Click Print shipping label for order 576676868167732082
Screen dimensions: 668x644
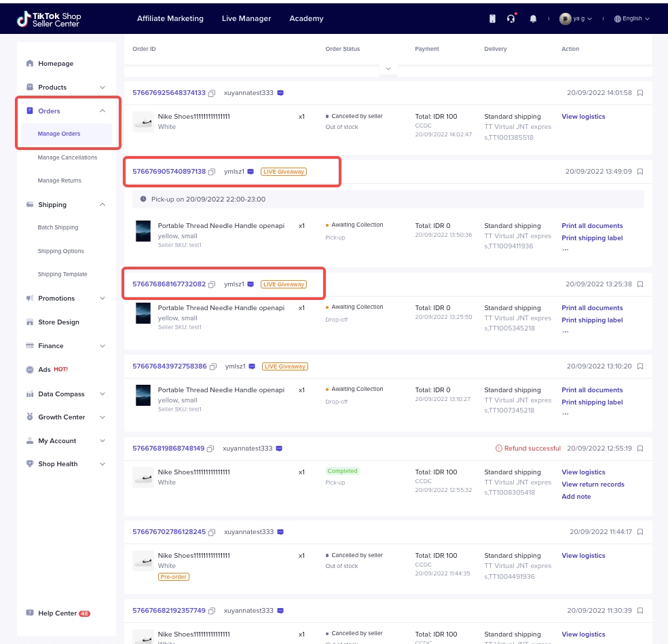coord(592,320)
